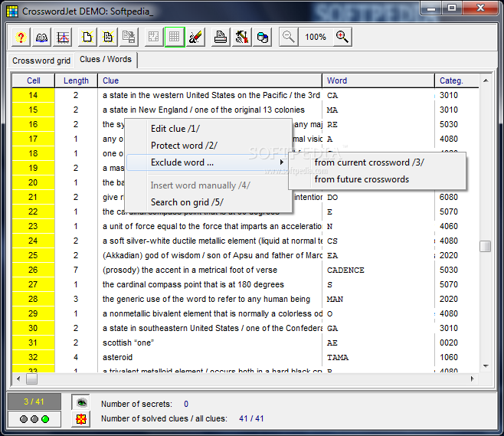Select yellow cell 14
504x436 pixels.
point(33,95)
